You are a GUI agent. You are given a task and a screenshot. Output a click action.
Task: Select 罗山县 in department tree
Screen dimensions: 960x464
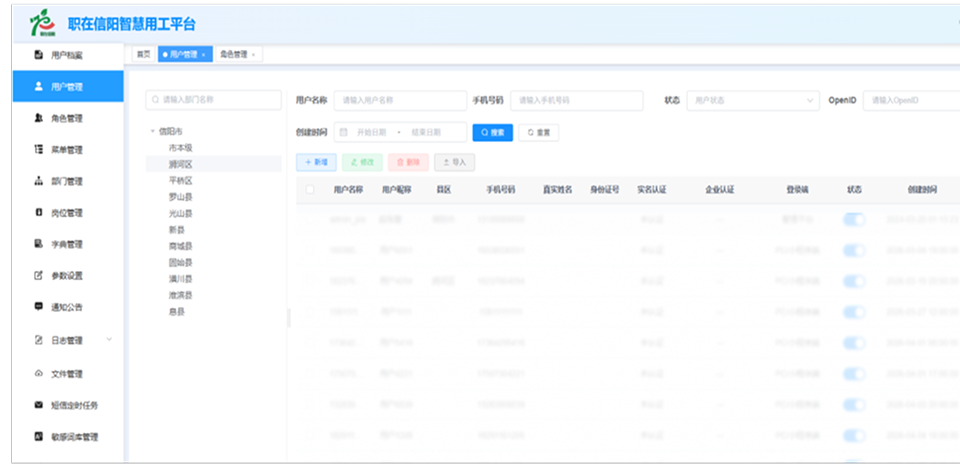click(181, 197)
